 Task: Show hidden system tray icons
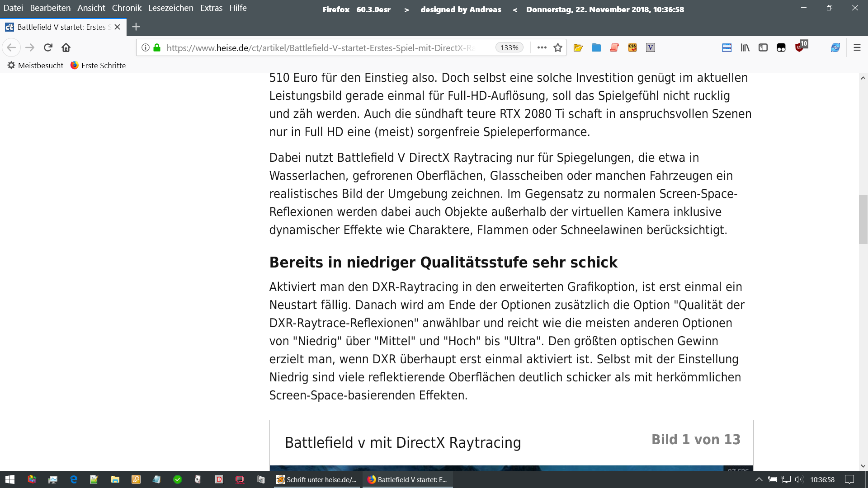click(x=759, y=479)
